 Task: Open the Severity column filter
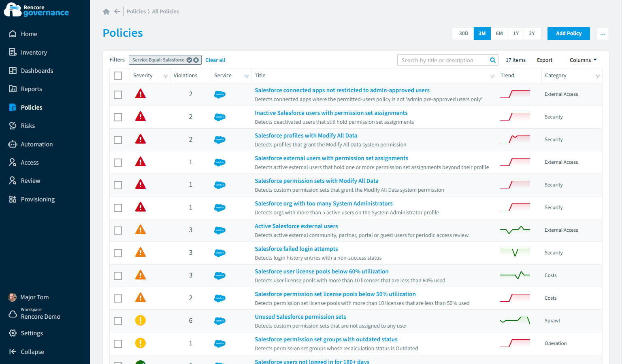166,76
